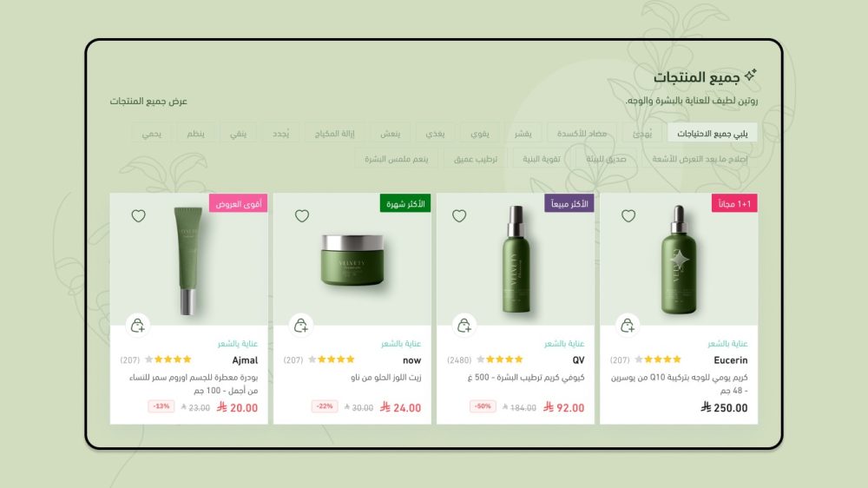
Task: Favorite the Eucerin product with heart icon
Action: [628, 215]
